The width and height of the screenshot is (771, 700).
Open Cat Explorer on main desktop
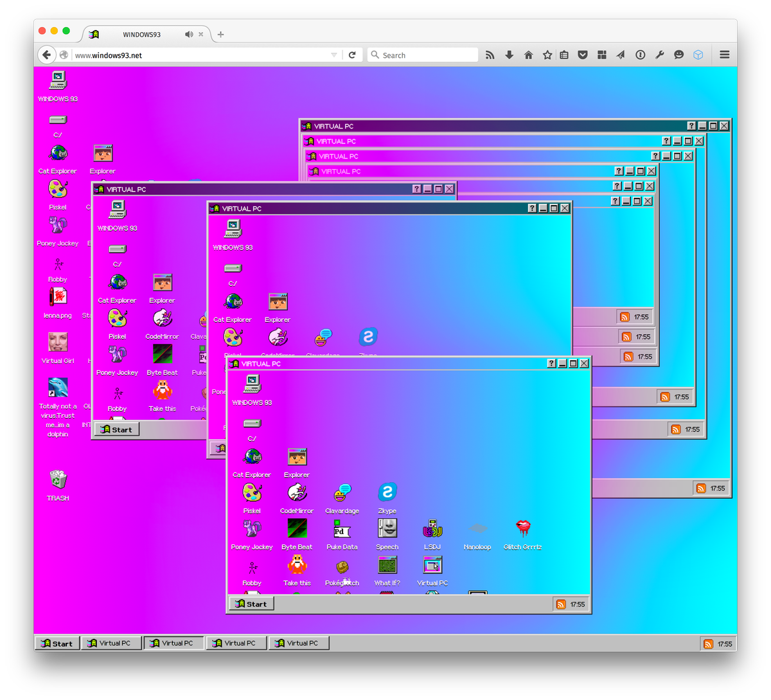[58, 153]
